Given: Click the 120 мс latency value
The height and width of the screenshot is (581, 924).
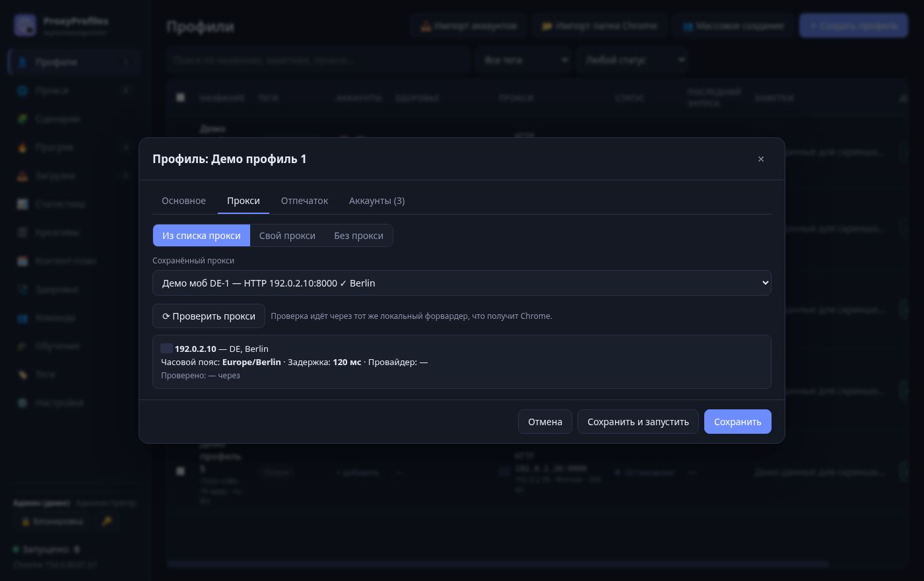Looking at the screenshot, I should click(x=346, y=362).
